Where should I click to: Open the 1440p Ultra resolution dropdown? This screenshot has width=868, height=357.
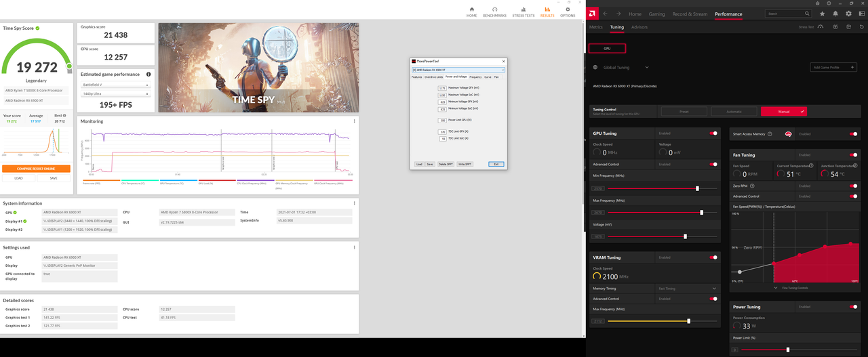pos(115,93)
